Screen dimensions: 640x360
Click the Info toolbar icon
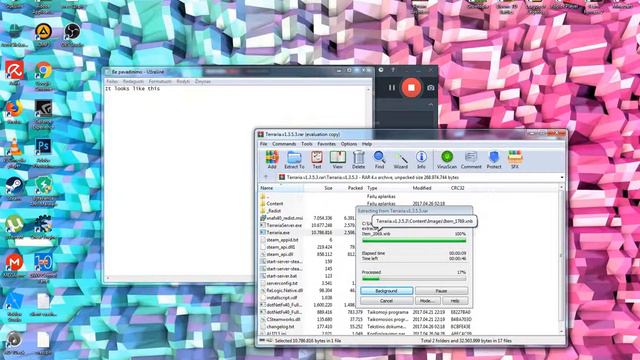tap(421, 160)
